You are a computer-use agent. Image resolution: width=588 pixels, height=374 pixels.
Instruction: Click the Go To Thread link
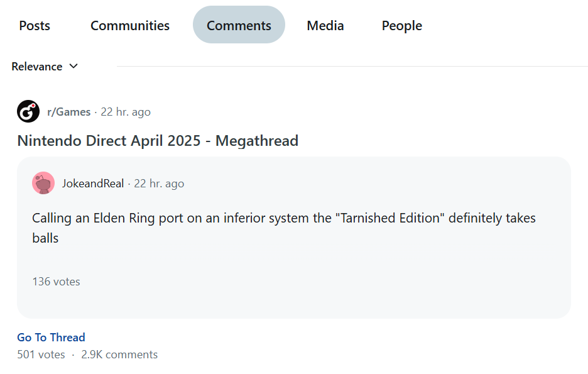51,338
